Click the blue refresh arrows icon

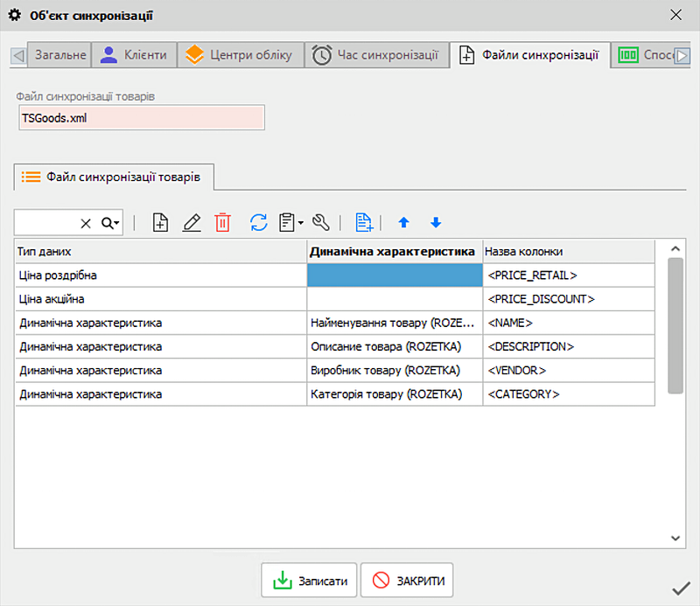click(x=259, y=222)
